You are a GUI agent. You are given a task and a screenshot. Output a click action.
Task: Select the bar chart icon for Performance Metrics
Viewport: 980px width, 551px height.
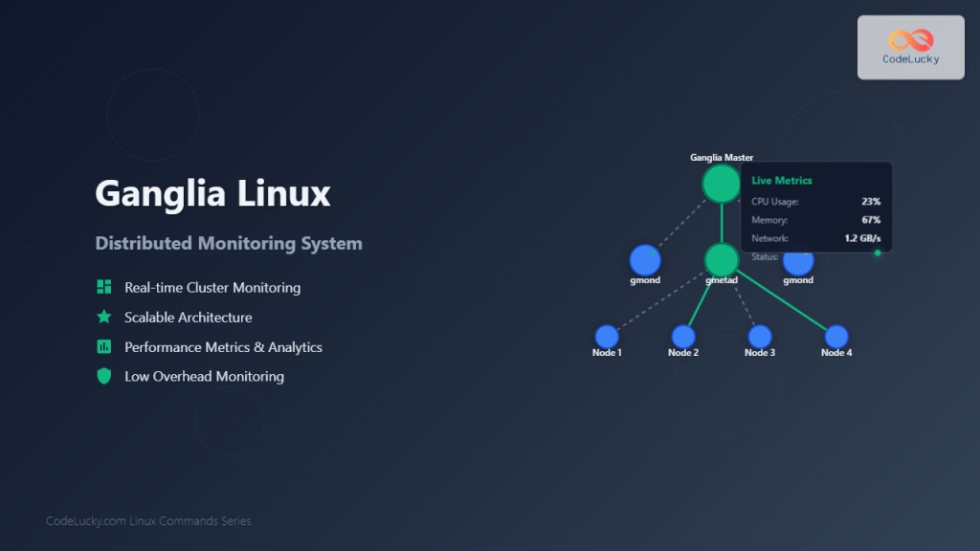point(103,346)
